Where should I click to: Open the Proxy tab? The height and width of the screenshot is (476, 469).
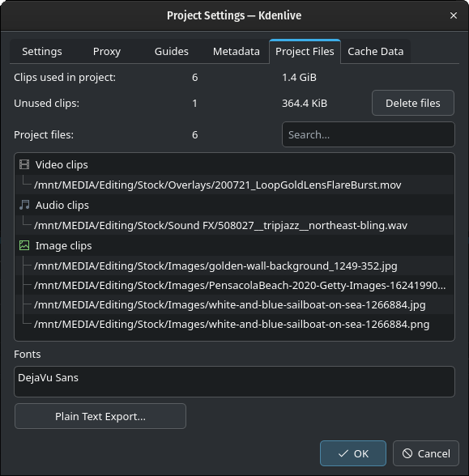[107, 51]
